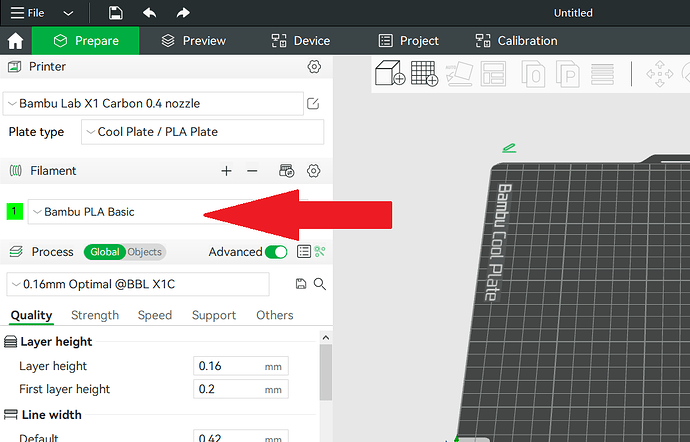Open the 0.16mm Optimal process preset dropdown
This screenshot has width=690, height=442.
click(x=138, y=284)
